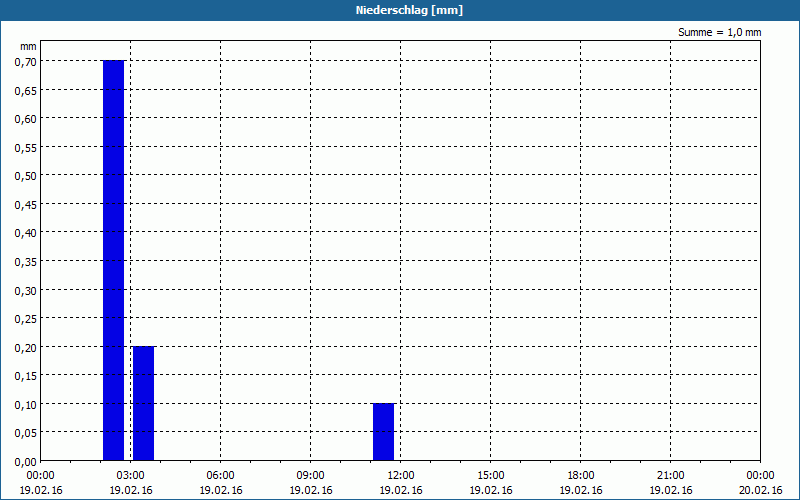Click the 0,00 y-axis label
Image resolution: width=800 pixels, height=500 pixels.
tap(26, 462)
